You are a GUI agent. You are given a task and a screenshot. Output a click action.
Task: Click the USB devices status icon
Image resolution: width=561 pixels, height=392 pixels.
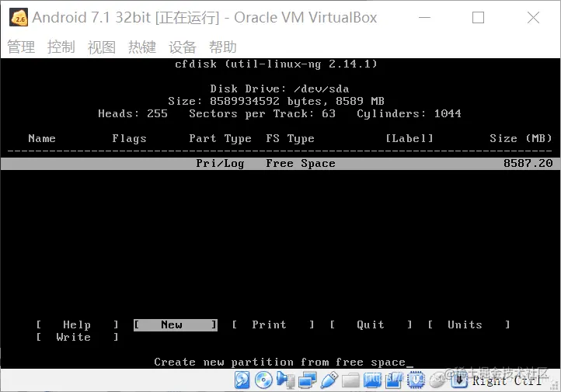tap(329, 380)
